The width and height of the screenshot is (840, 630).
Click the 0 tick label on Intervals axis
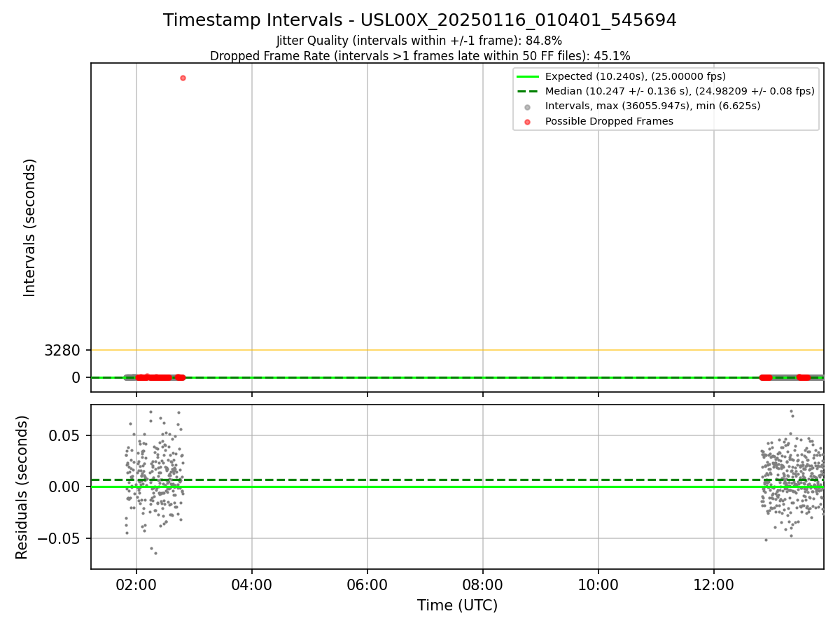pyautogui.click(x=77, y=377)
